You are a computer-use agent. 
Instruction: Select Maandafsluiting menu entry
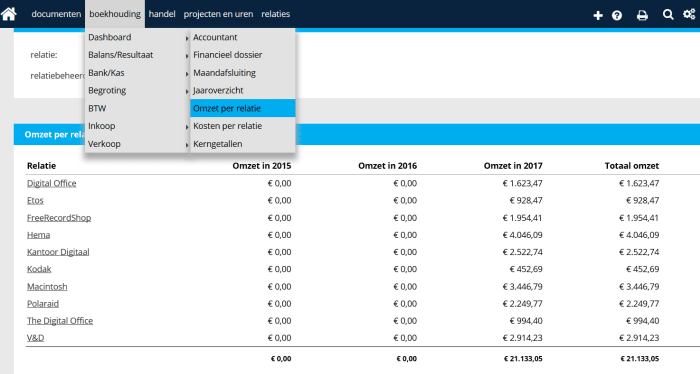tap(243, 73)
